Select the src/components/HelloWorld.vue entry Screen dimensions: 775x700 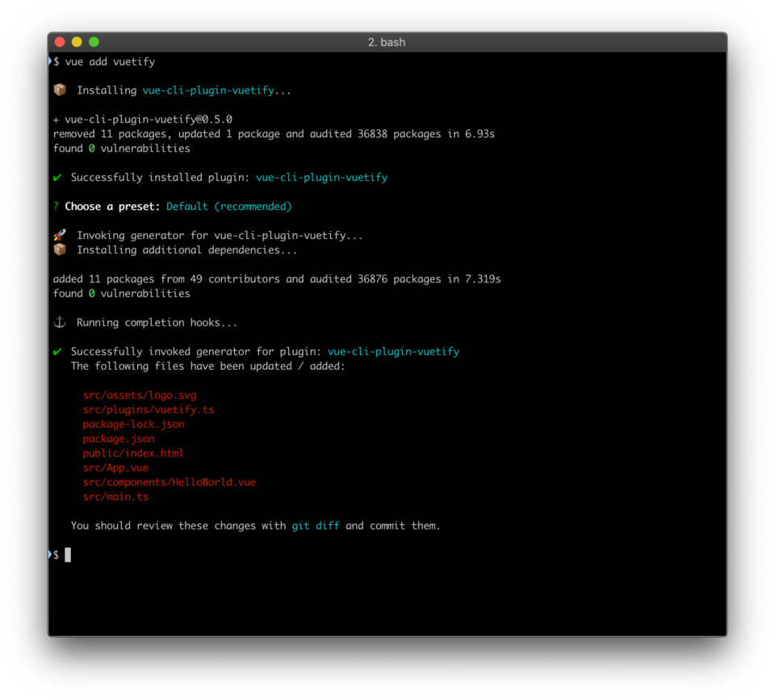point(169,482)
